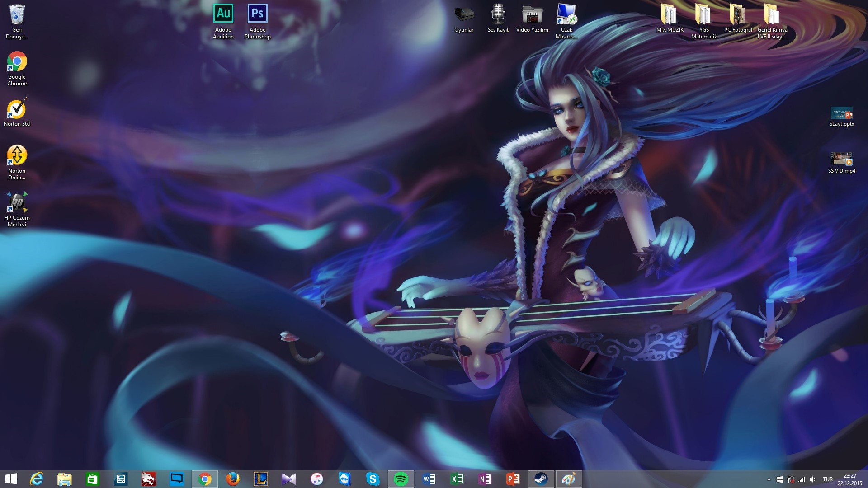The width and height of the screenshot is (868, 488).
Task: Select the Genel Kimya I VE II slayt folder
Action: pyautogui.click(x=773, y=21)
